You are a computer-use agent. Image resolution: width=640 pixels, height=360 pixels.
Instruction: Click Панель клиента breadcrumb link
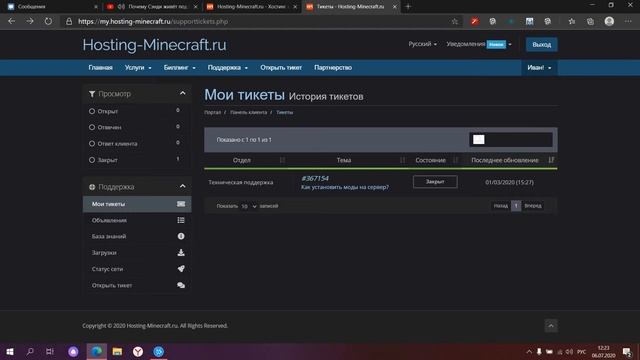248,112
